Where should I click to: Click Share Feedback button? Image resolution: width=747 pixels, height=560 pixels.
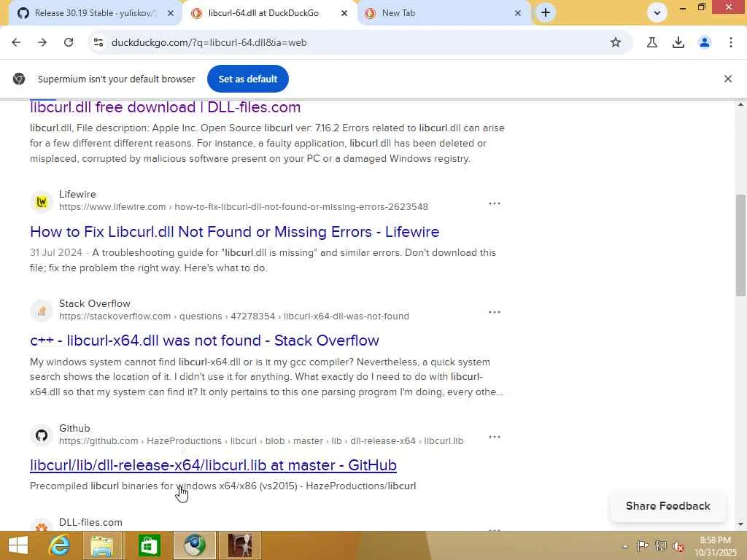tap(668, 506)
